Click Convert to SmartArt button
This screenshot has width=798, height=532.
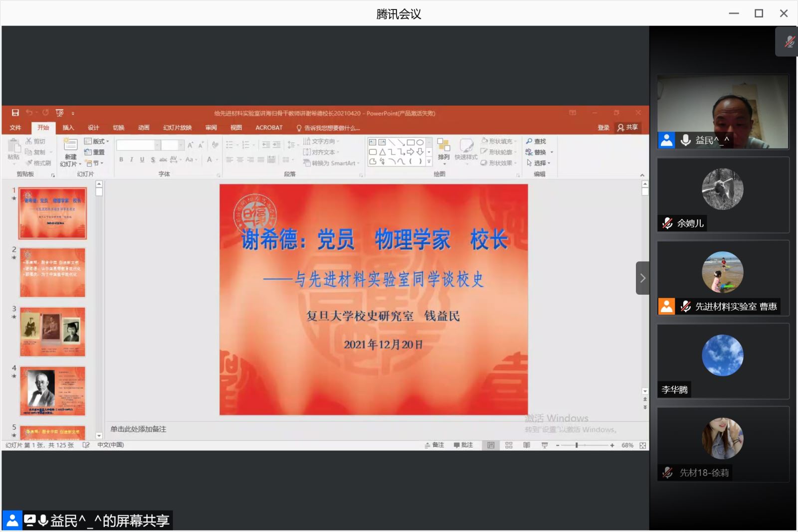pyautogui.click(x=332, y=163)
